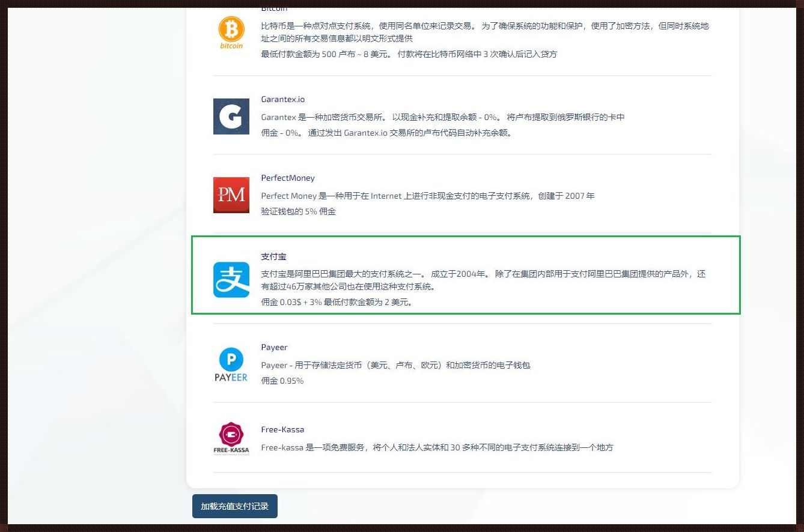Click the Payeer logo icon
804x532 pixels.
tap(231, 364)
